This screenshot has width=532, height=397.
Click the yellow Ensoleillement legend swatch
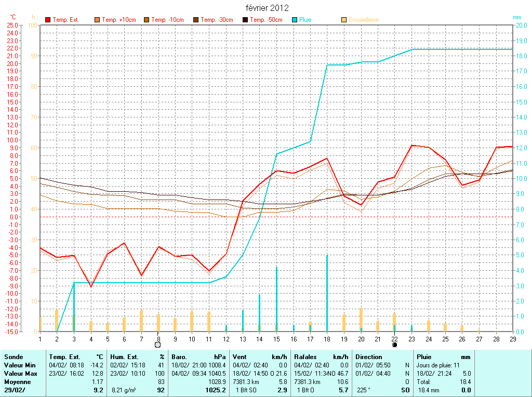344,20
